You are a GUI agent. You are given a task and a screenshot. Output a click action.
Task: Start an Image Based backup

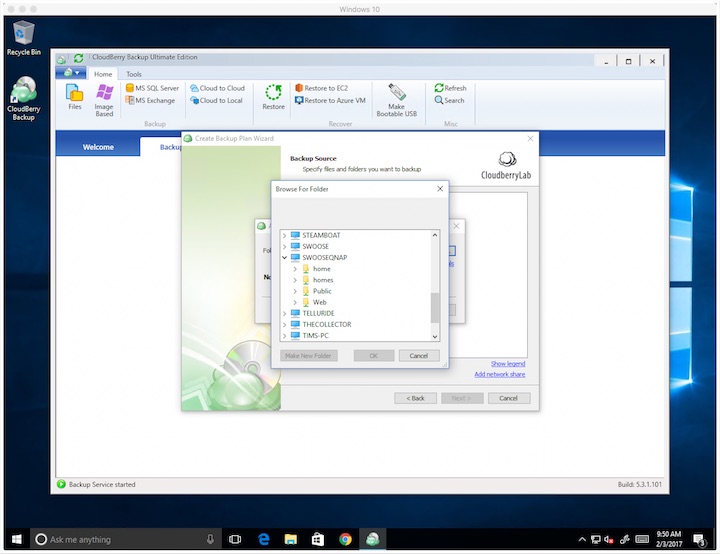pos(104,101)
